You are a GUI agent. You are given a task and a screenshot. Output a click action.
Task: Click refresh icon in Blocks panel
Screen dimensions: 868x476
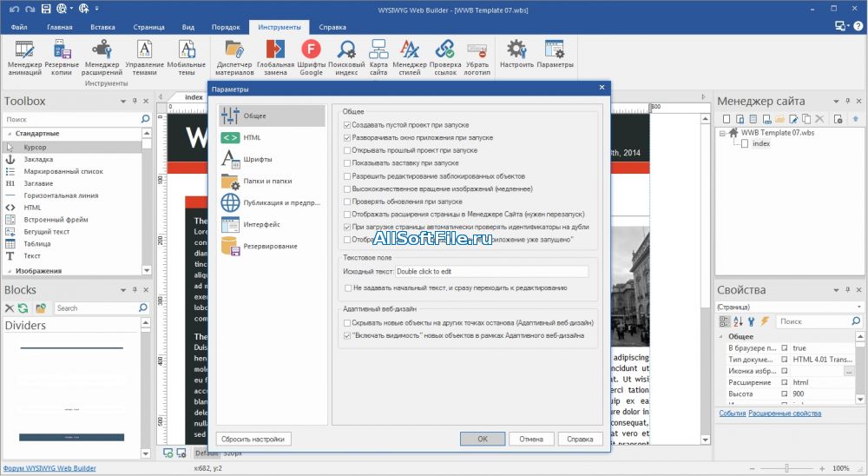(23, 308)
